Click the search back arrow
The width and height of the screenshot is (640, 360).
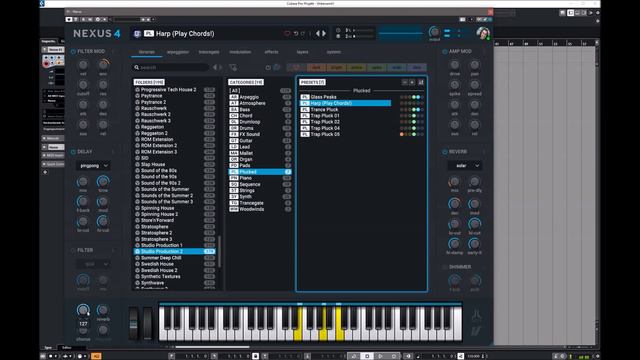[215, 67]
